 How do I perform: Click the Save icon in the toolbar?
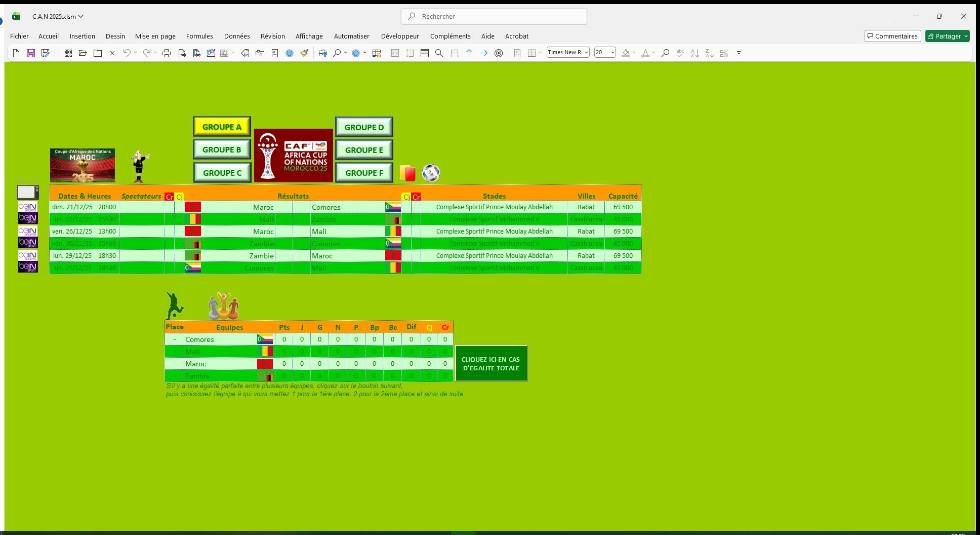31,53
